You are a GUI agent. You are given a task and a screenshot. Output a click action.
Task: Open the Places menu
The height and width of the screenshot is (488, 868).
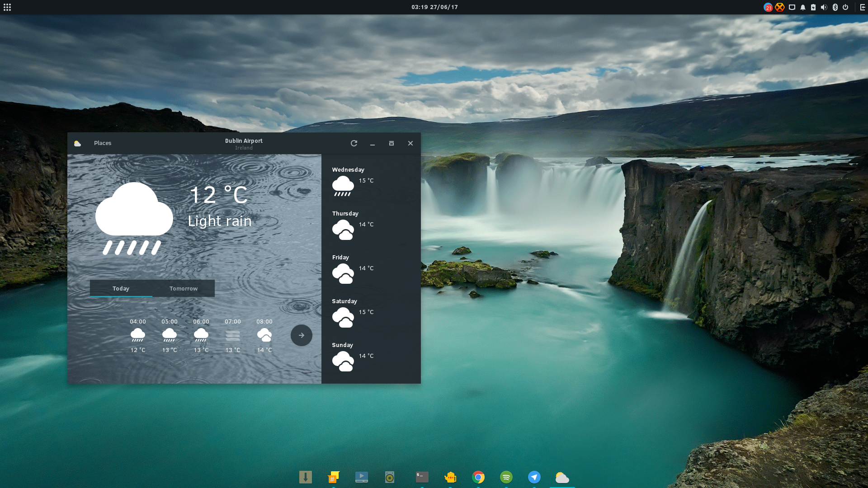(x=103, y=143)
